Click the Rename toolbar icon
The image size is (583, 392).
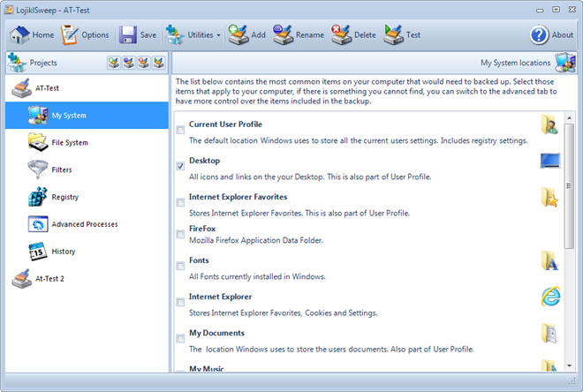(x=284, y=35)
